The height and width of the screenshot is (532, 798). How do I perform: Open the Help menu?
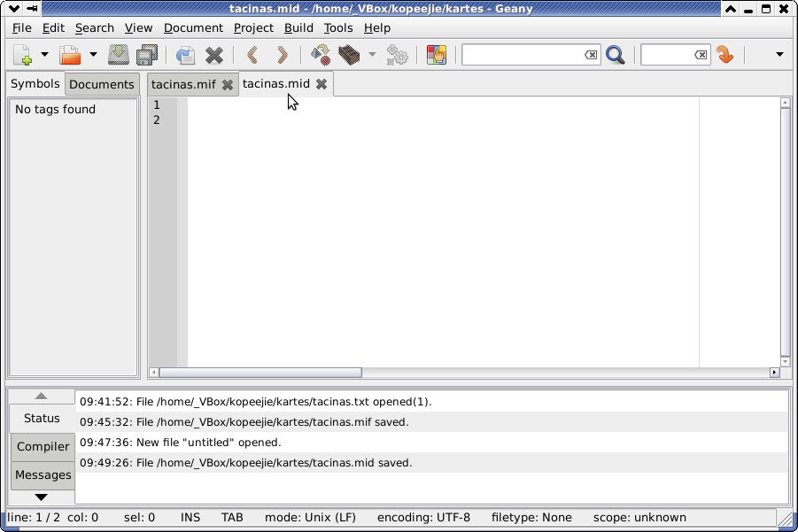377,28
